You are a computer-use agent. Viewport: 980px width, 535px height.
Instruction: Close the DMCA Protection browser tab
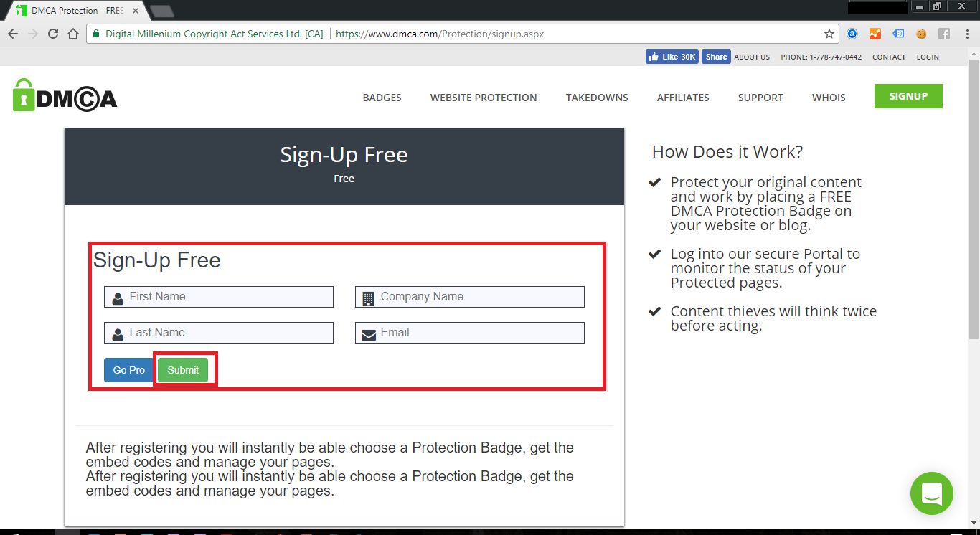[136, 11]
